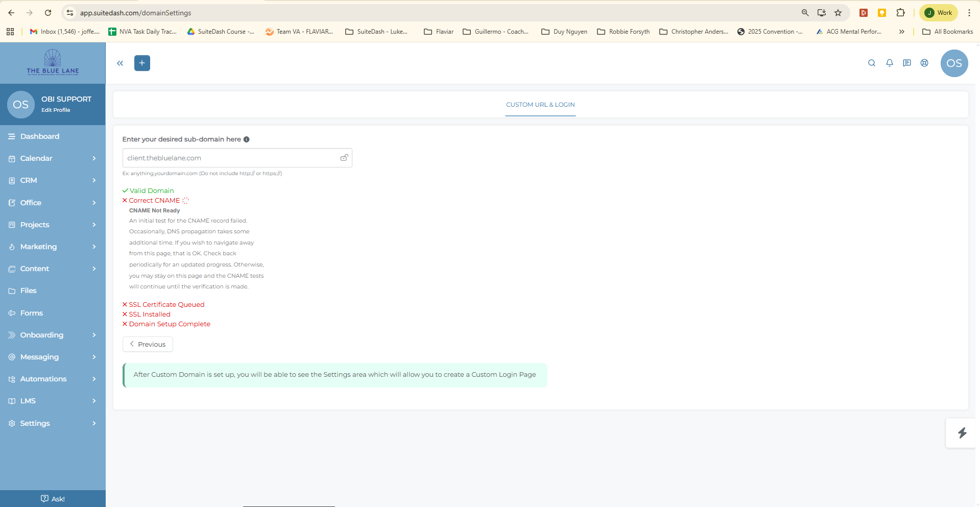Open the help lifebuoy icon in header
The width and height of the screenshot is (980, 507).
(x=924, y=63)
